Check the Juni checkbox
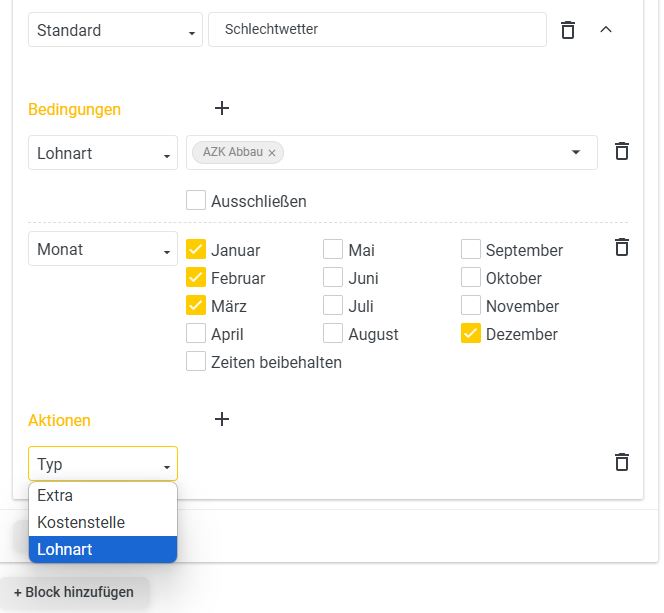The height and width of the screenshot is (613, 664). coord(333,277)
